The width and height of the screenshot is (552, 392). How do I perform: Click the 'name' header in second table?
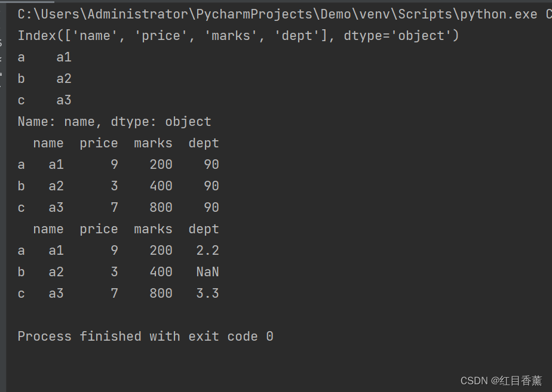[48, 229]
